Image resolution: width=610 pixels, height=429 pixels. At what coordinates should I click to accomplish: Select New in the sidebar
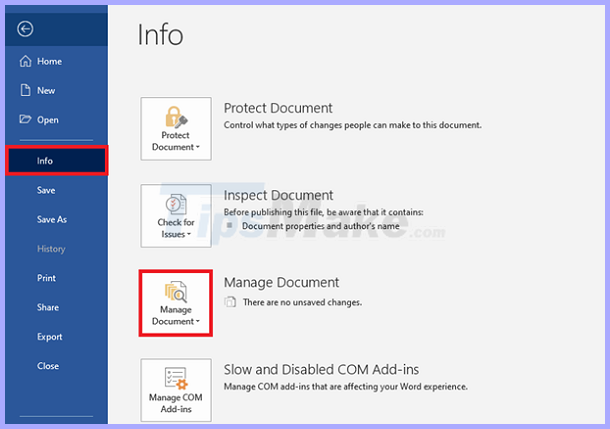[x=56, y=90]
